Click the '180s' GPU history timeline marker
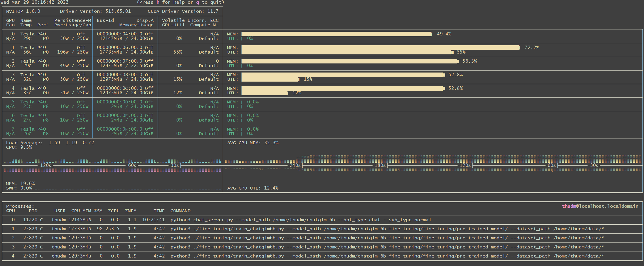 click(380, 165)
